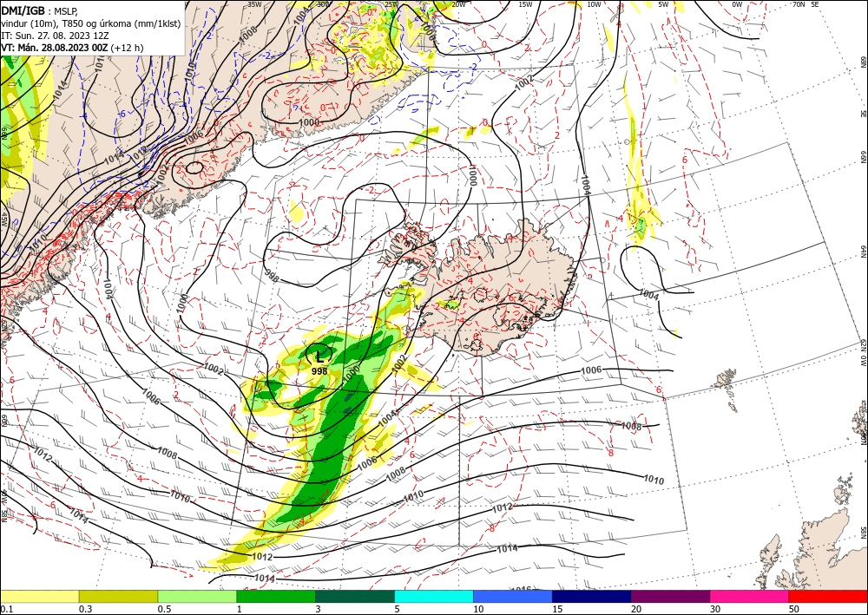Click the '15W' longitude label
This screenshot has width=868, height=615.
[x=525, y=4]
